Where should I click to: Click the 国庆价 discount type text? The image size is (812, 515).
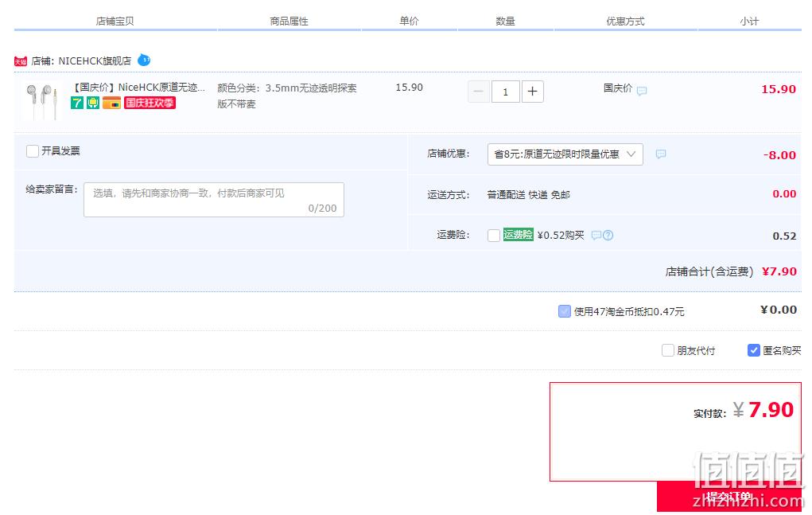[x=618, y=88]
